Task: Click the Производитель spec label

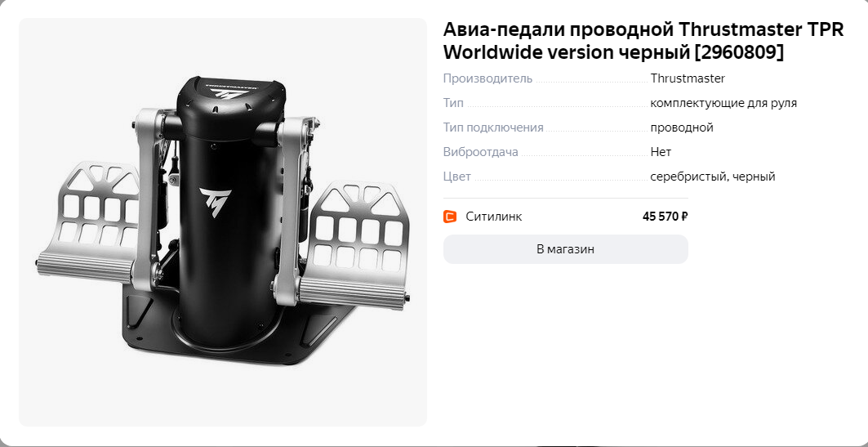Action: click(487, 78)
